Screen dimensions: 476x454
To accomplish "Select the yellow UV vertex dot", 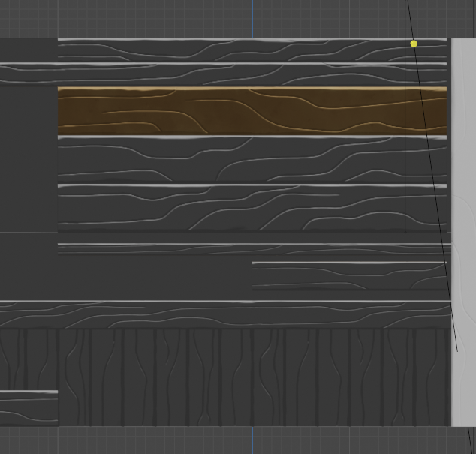I will [x=414, y=44].
